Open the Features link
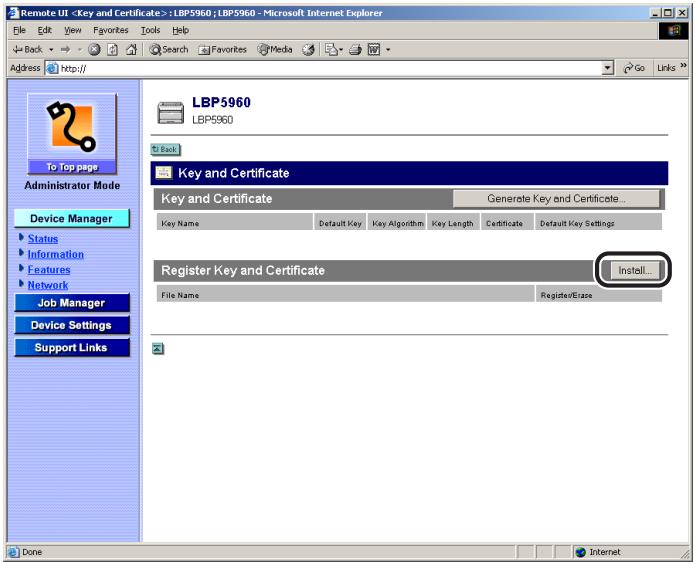This screenshot has width=695, height=562. (49, 270)
